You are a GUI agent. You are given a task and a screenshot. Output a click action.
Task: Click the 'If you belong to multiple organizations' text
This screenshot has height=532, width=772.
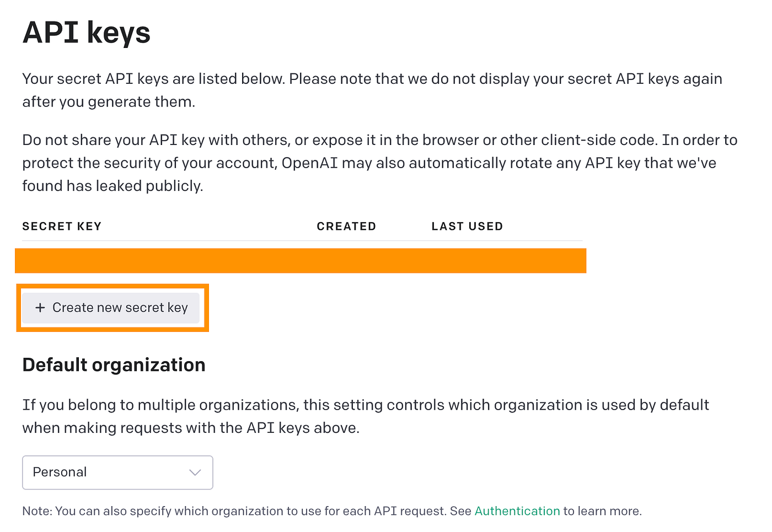[365, 405]
